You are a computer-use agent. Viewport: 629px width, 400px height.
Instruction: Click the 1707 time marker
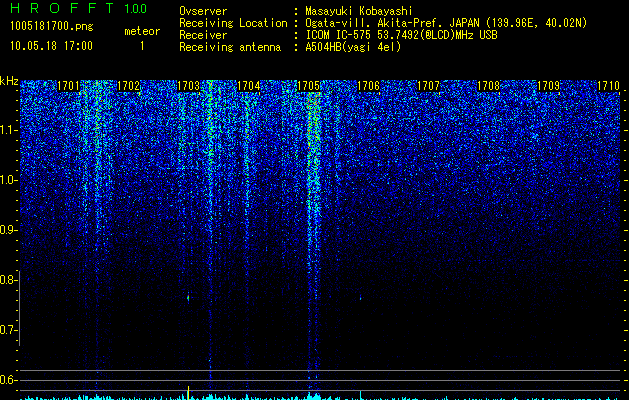[428, 86]
